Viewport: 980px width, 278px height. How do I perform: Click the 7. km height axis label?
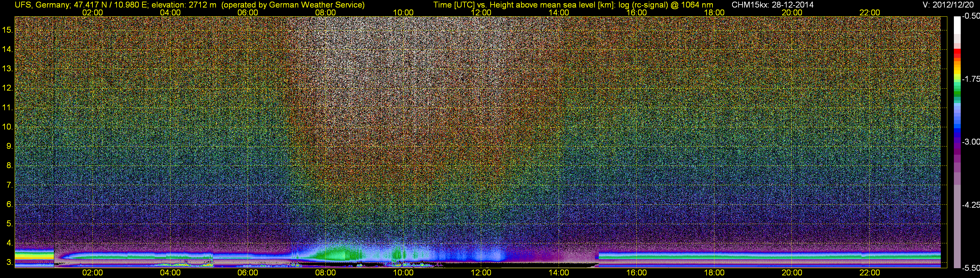point(9,185)
